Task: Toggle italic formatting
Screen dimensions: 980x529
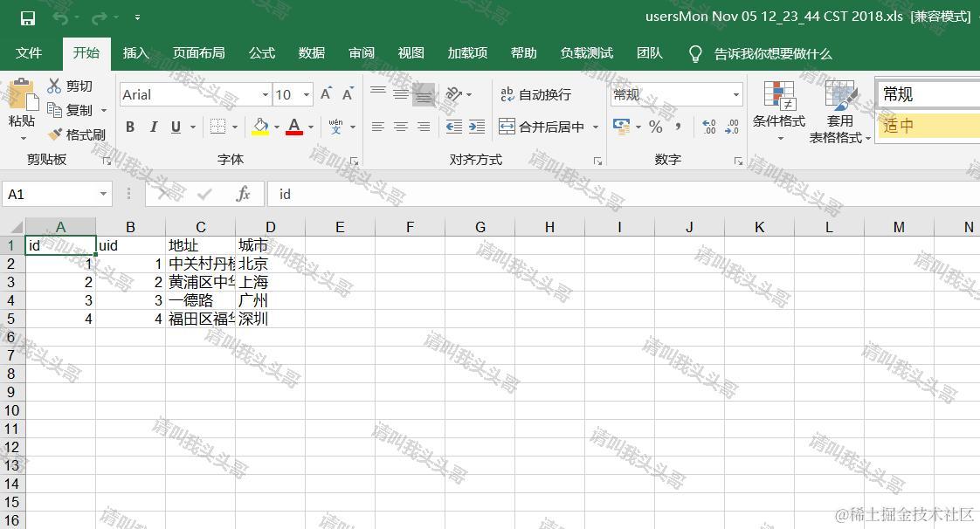Action: (x=154, y=126)
